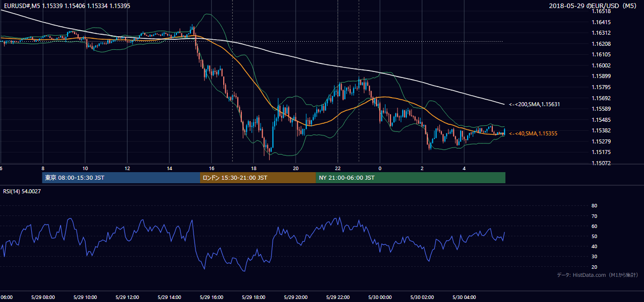Click hour label 22 under the price chart
The height and width of the screenshot is (302, 644).
(x=338, y=168)
